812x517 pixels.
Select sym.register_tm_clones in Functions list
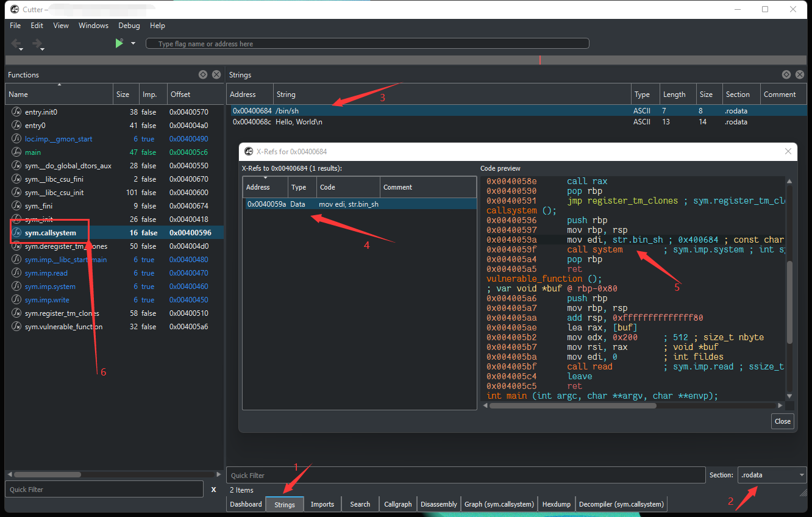click(115, 313)
